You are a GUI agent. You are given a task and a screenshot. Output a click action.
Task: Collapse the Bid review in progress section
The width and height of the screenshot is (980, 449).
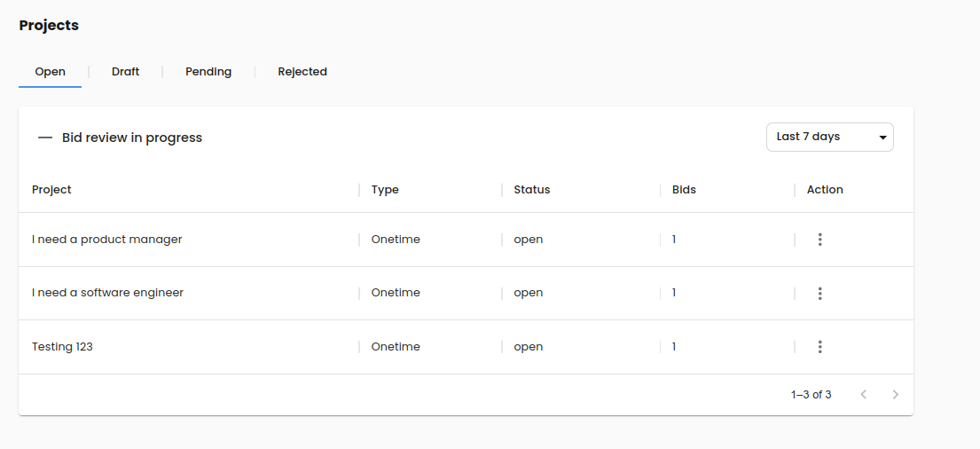click(x=45, y=138)
